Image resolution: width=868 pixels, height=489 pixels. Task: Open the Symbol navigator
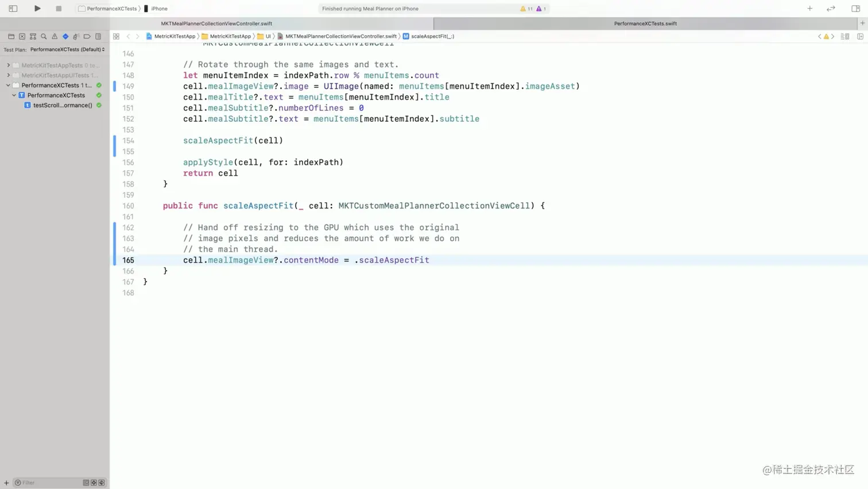[33, 36]
